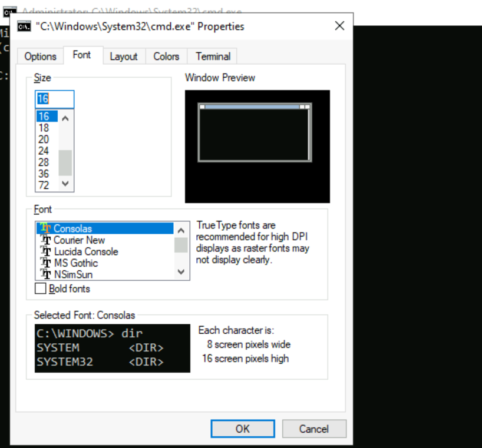Click font list scroll up arrow
The width and height of the screenshot is (482, 448).
(x=181, y=230)
